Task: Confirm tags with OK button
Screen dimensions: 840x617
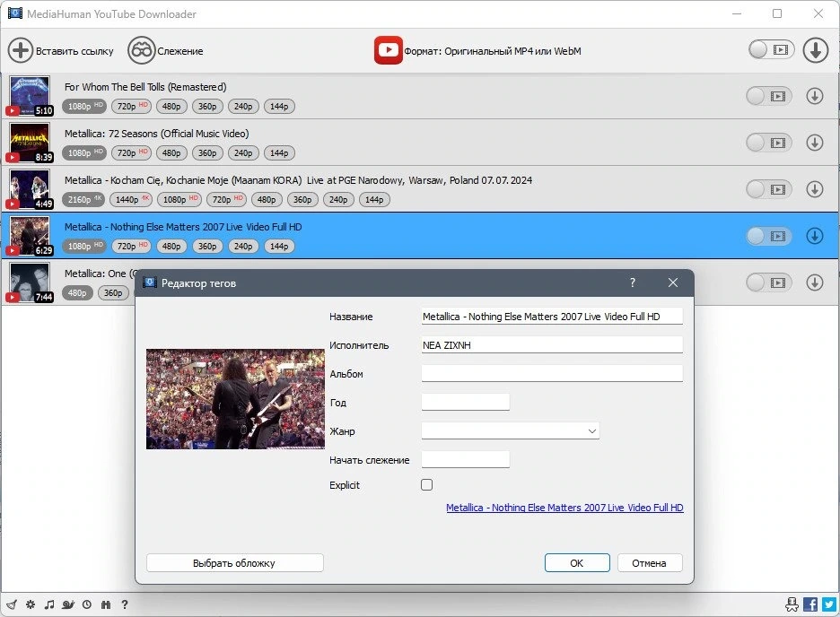Action: click(x=577, y=563)
